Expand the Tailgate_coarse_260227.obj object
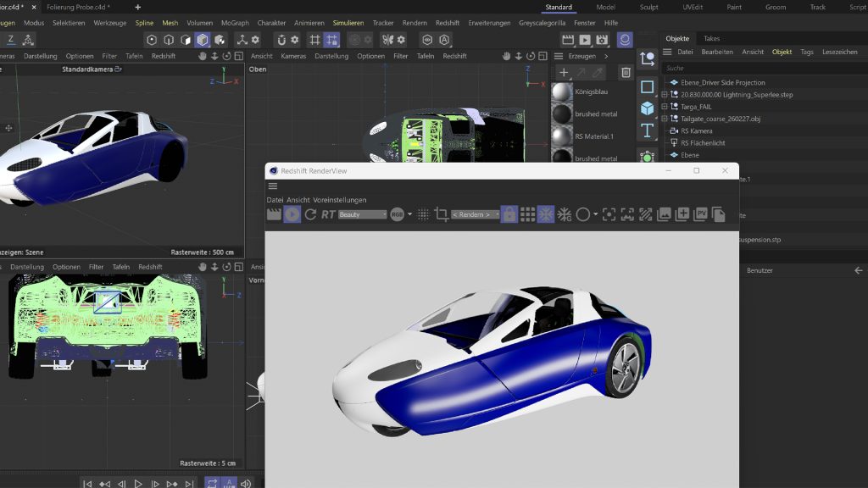868x488 pixels. [665, 119]
